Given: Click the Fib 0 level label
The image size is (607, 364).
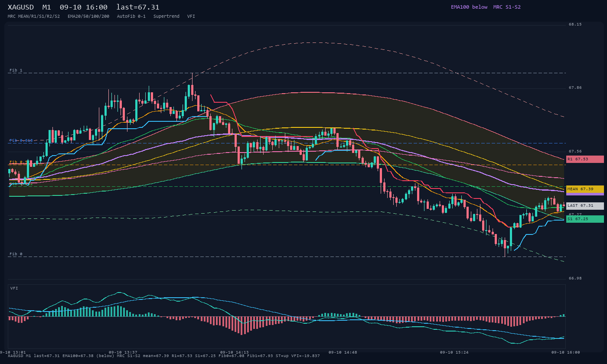Looking at the screenshot, I should pos(16,254).
